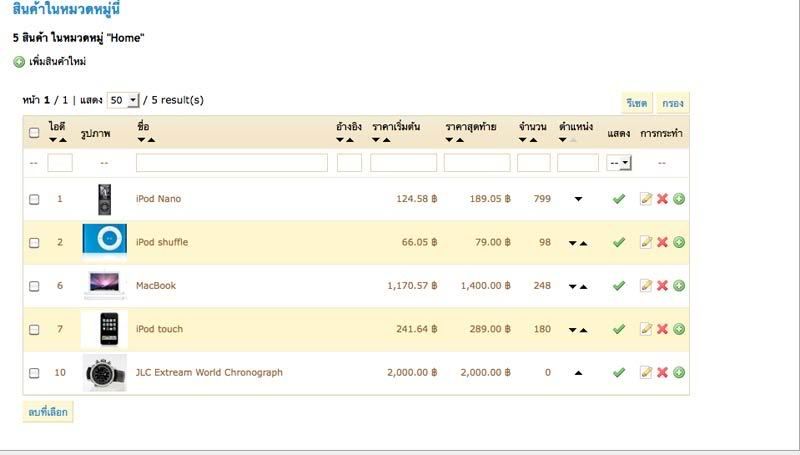Focus the position filter field
This screenshot has width=800, height=455.
coord(578,163)
